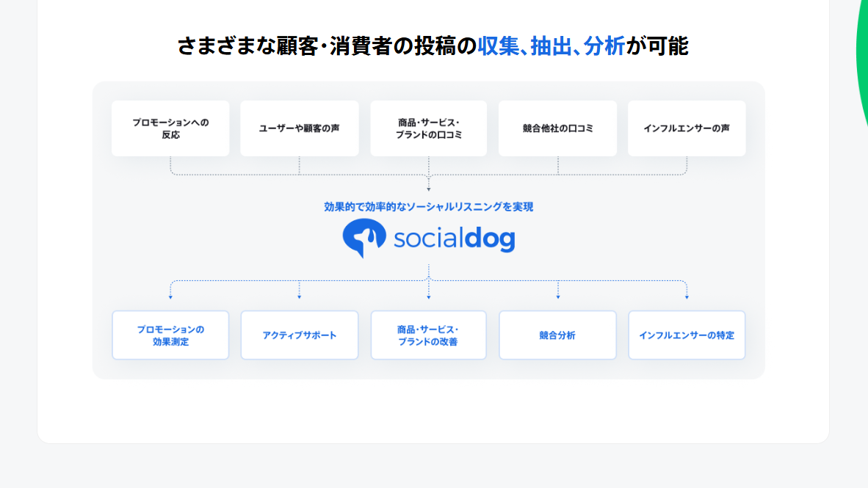Click the インフルエンサーの特定 box

[x=687, y=335]
